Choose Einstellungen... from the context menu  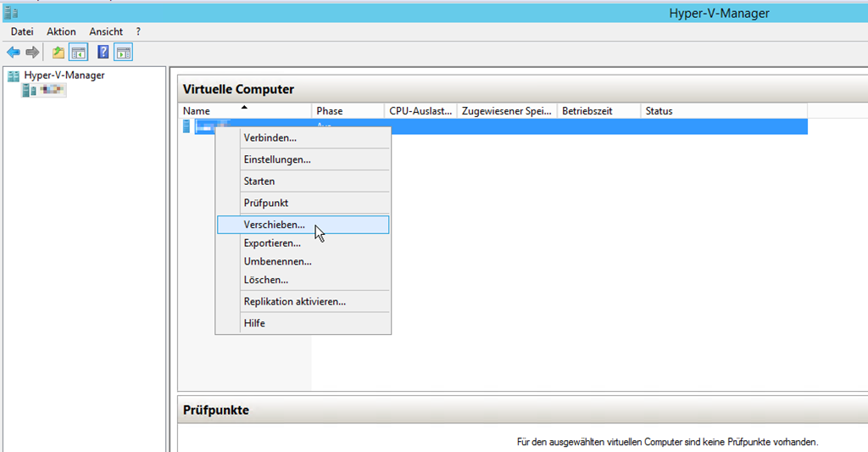pyautogui.click(x=276, y=159)
